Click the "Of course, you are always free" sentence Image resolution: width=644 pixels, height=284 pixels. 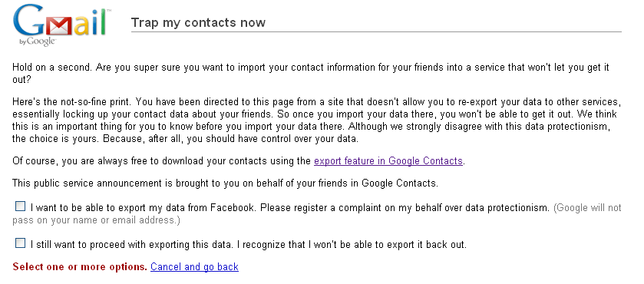(x=238, y=160)
